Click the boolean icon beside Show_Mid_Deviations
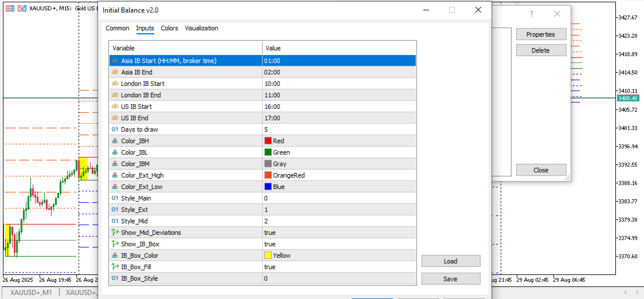 click(x=115, y=233)
